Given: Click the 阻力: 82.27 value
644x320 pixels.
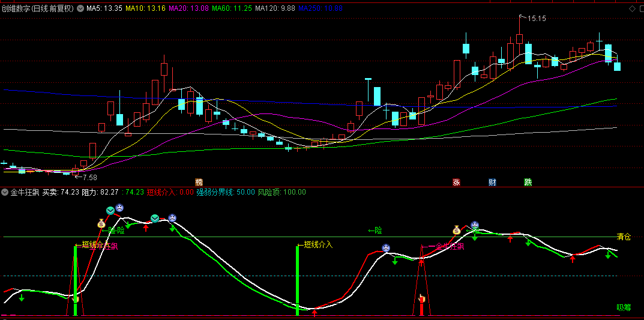Looking at the screenshot, I should [x=101, y=192].
